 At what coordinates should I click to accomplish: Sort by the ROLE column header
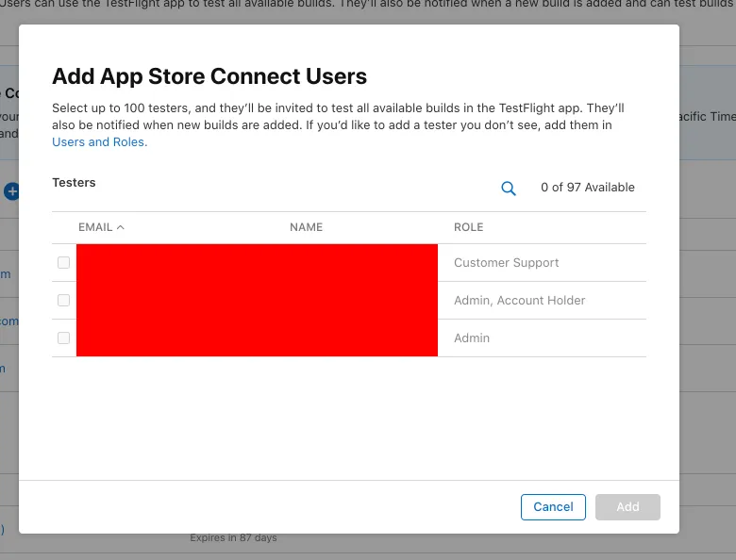[x=468, y=227]
